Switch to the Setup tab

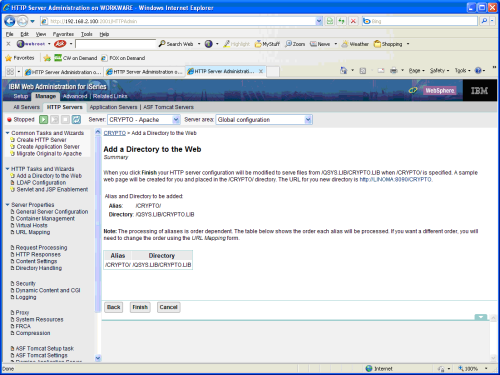pyautogui.click(x=21, y=96)
